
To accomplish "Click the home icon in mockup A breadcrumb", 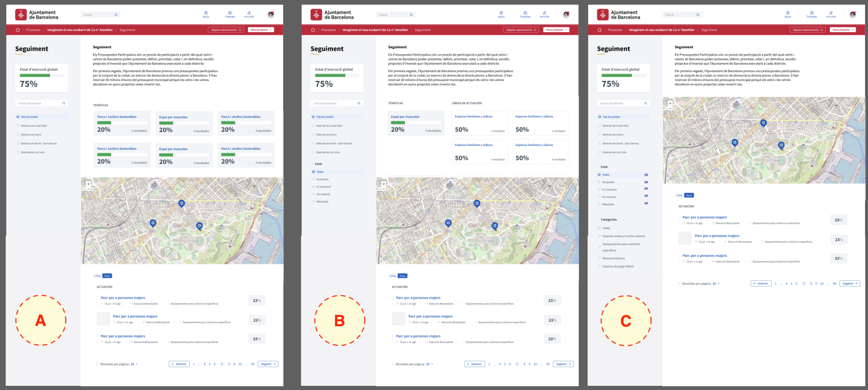I will [x=18, y=30].
